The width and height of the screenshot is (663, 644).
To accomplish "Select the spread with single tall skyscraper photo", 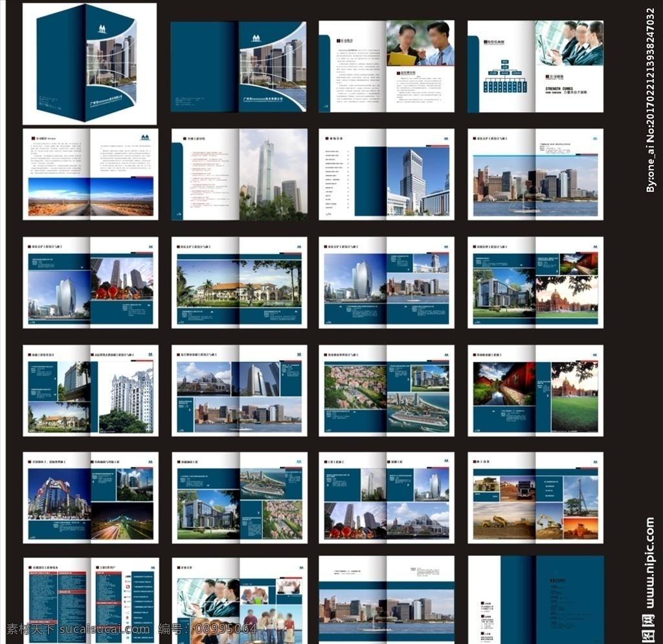I will (240, 174).
